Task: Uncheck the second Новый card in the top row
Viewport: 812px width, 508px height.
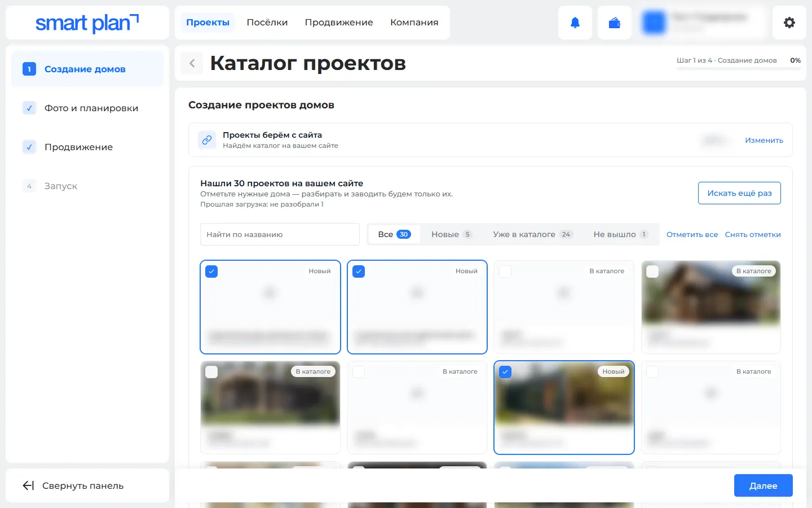Action: click(359, 271)
